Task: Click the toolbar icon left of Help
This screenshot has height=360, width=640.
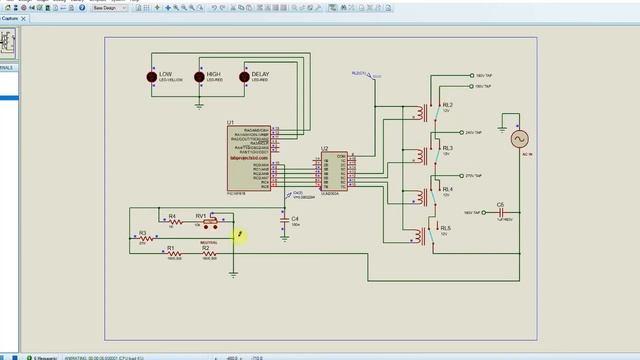Action: pyautogui.click(x=71, y=8)
